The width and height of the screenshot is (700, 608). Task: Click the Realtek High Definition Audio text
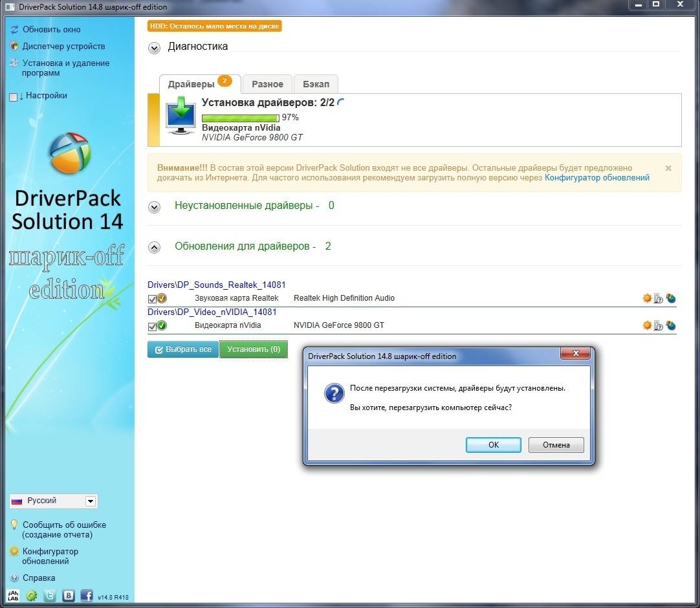coord(344,298)
